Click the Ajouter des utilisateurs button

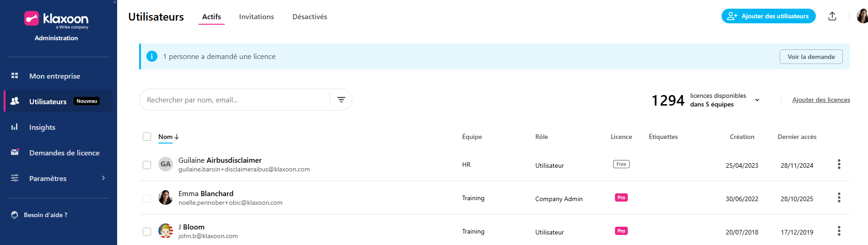pos(768,16)
